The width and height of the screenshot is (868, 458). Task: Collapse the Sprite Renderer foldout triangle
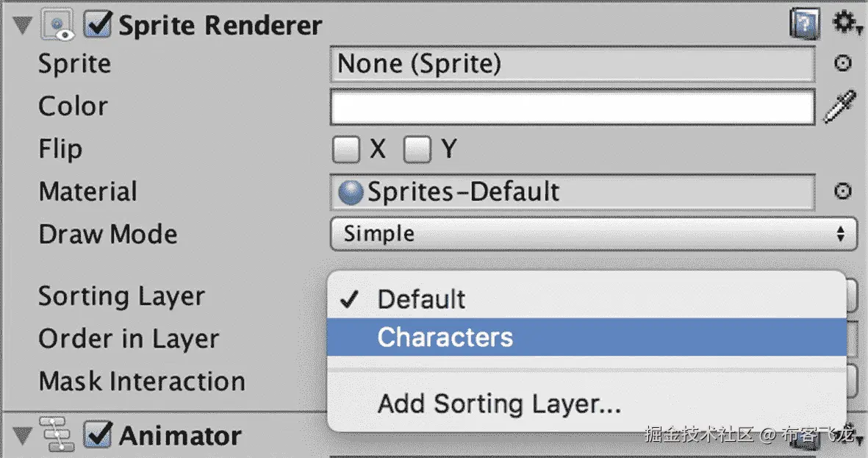(x=23, y=26)
